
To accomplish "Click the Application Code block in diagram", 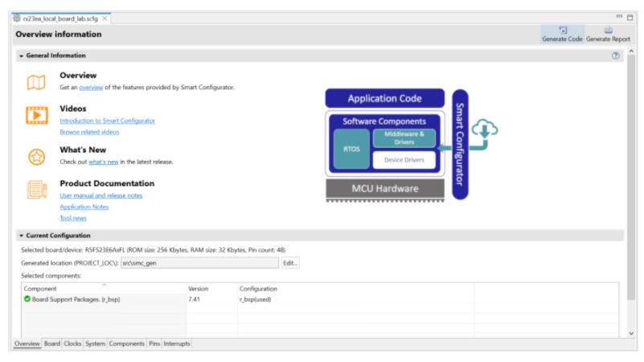I will (385, 98).
